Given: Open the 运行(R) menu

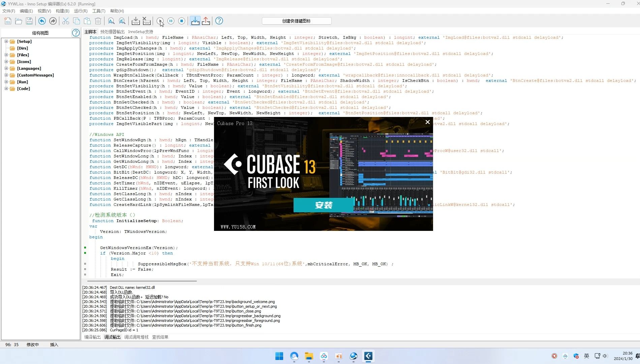Looking at the screenshot, I should (x=81, y=11).
